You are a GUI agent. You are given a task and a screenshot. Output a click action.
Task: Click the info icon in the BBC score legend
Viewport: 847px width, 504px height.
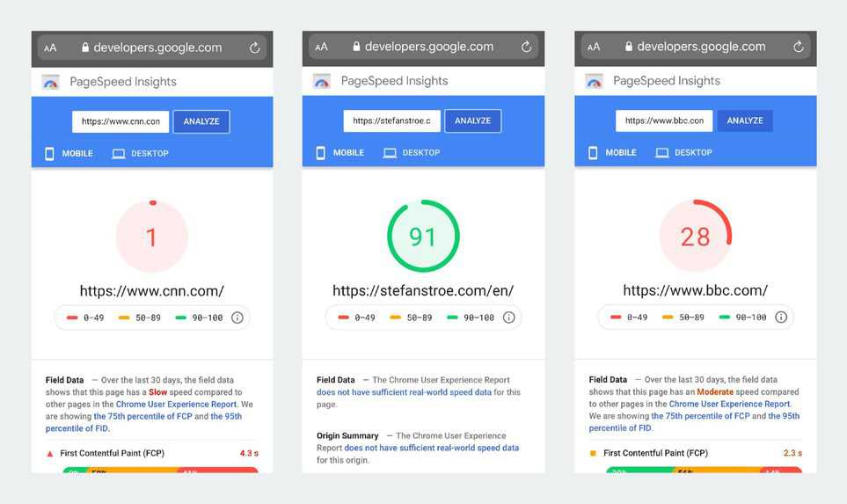[781, 318]
